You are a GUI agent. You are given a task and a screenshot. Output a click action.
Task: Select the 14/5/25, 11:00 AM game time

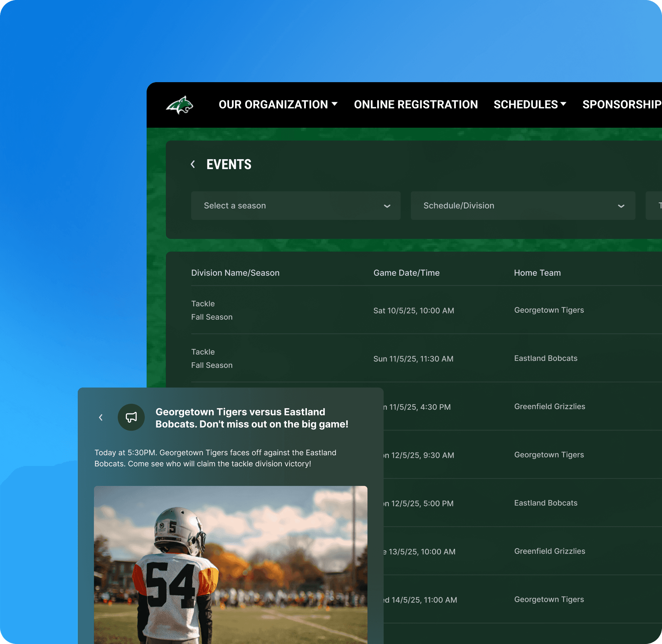click(421, 600)
